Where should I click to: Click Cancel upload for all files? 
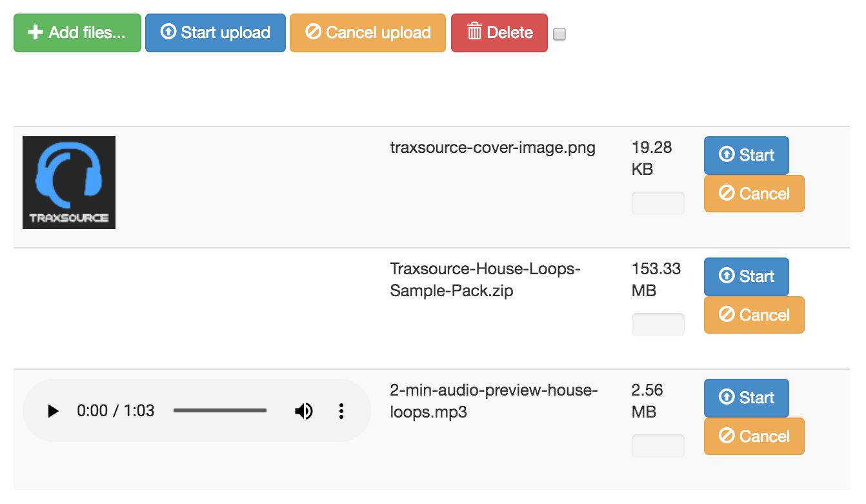[367, 33]
